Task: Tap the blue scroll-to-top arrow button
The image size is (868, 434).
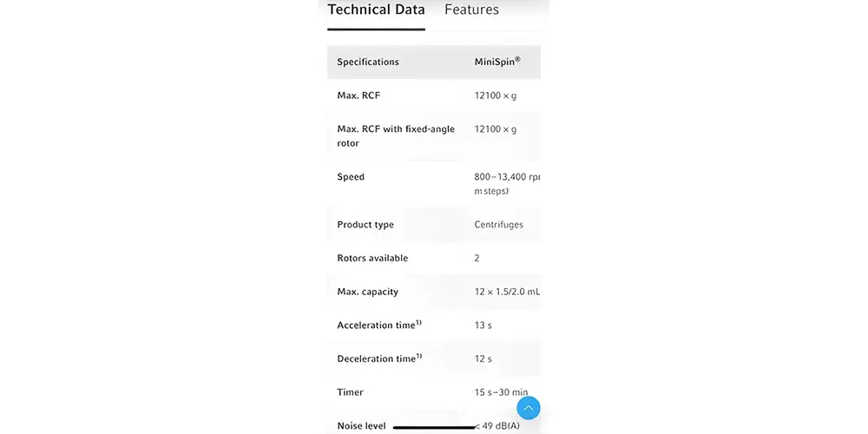Action: point(528,409)
